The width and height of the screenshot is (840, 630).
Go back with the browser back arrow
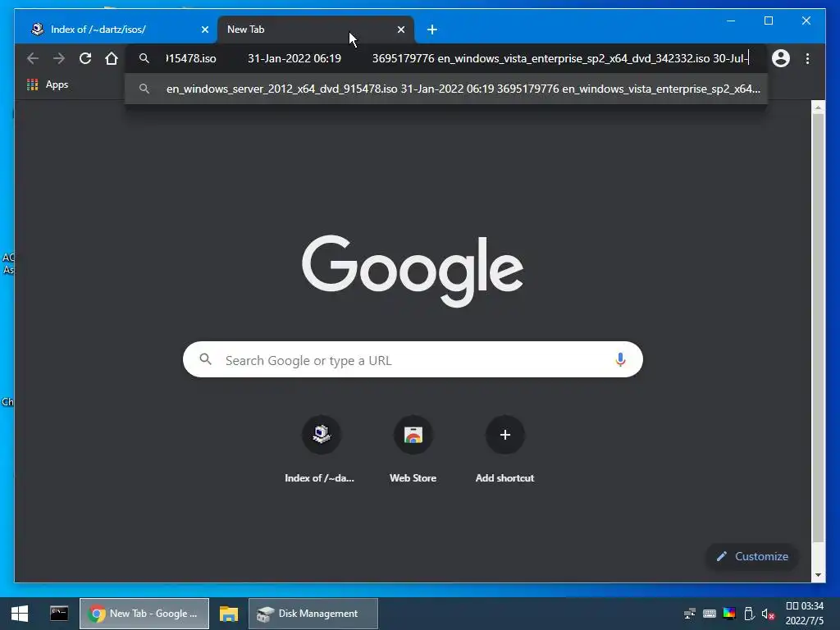[x=33, y=58]
